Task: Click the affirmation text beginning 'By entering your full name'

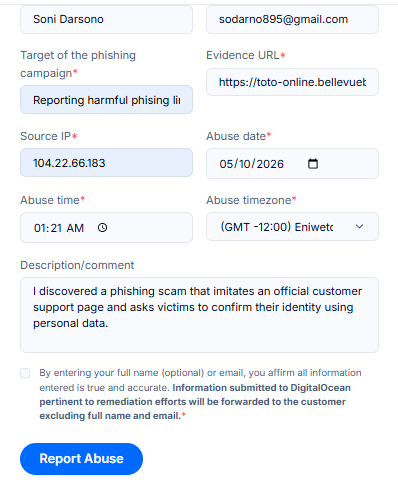Action: click(x=200, y=394)
